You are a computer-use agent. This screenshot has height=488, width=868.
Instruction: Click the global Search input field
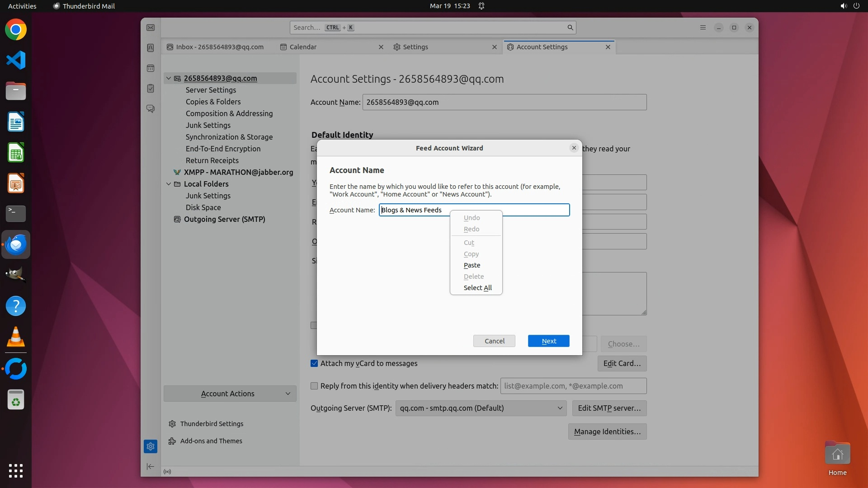[x=432, y=28]
